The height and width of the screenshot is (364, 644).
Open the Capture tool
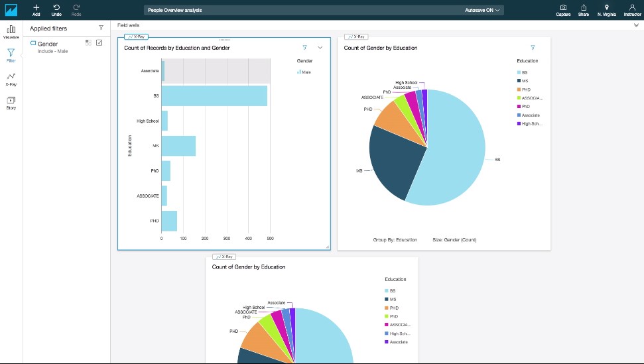563,10
